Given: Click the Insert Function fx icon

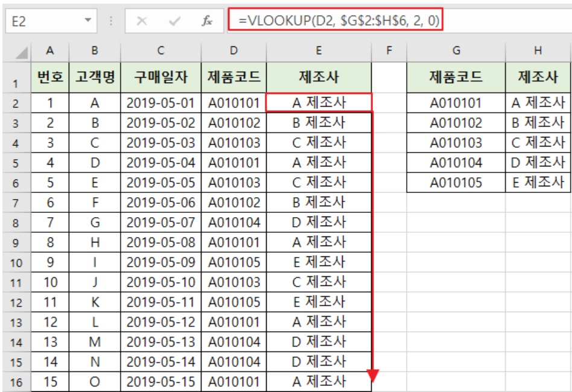Looking at the screenshot, I should pos(207,21).
